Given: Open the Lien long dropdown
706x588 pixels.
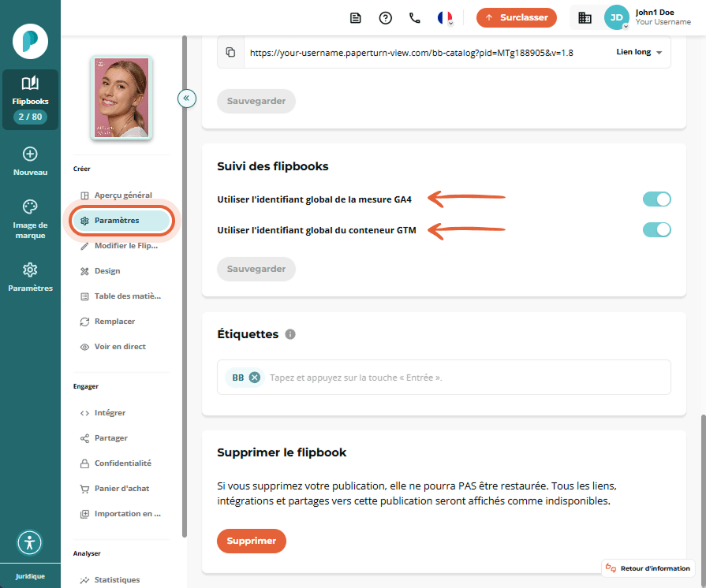Looking at the screenshot, I should pos(639,52).
